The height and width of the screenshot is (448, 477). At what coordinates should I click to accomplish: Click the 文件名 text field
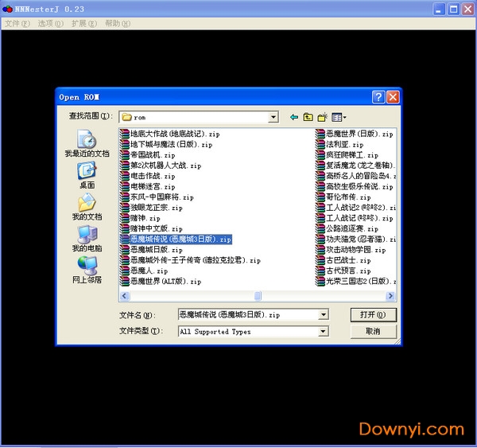click(x=248, y=314)
